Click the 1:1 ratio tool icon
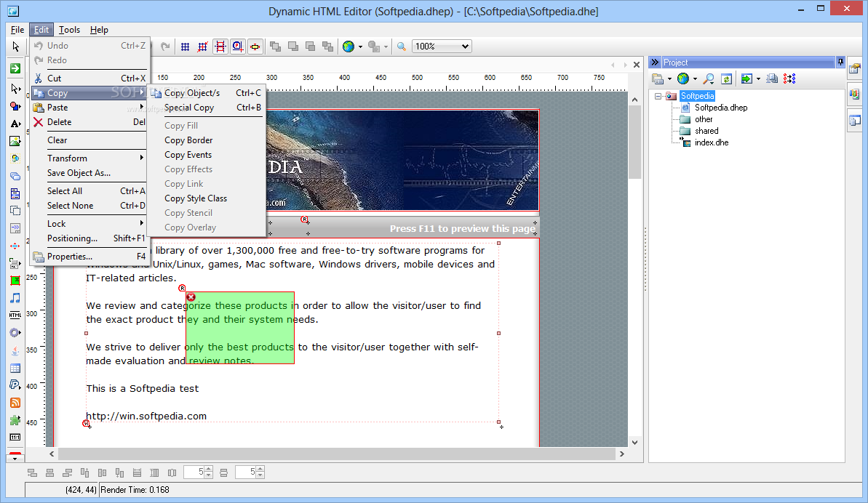The height and width of the screenshot is (503, 868). pos(15,438)
